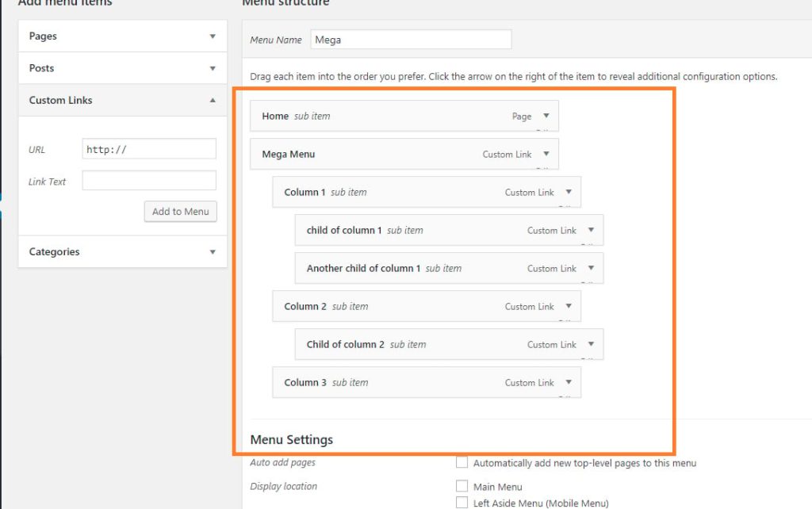Click the Add to Menu button
The image size is (812, 509).
(x=180, y=211)
